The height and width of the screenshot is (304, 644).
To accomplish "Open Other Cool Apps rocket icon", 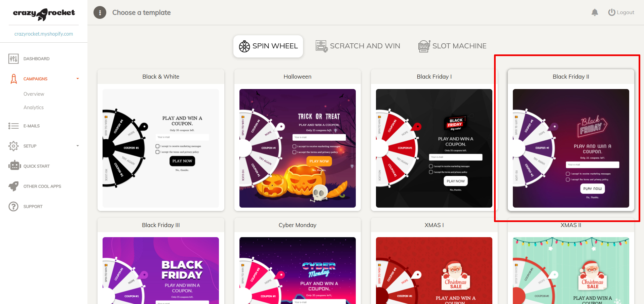I will tap(13, 186).
